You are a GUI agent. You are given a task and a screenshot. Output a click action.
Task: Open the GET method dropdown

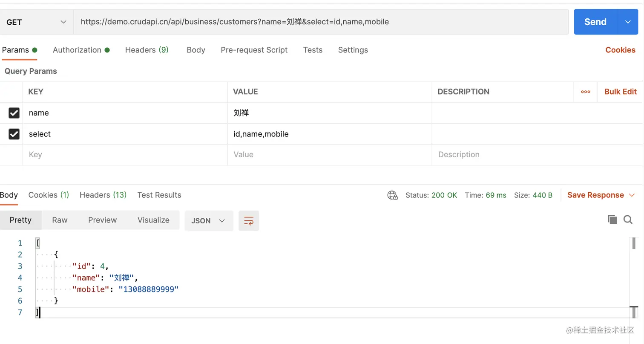(x=37, y=22)
